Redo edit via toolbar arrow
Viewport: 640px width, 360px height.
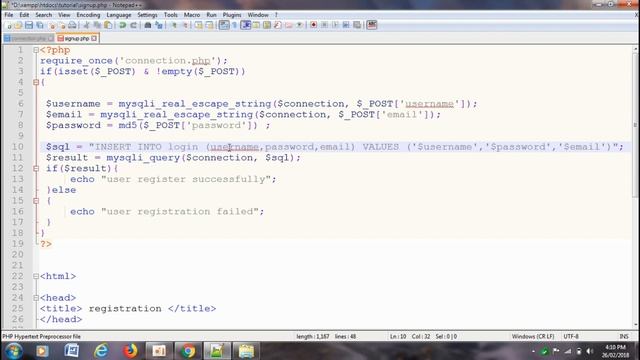(x=133, y=25)
